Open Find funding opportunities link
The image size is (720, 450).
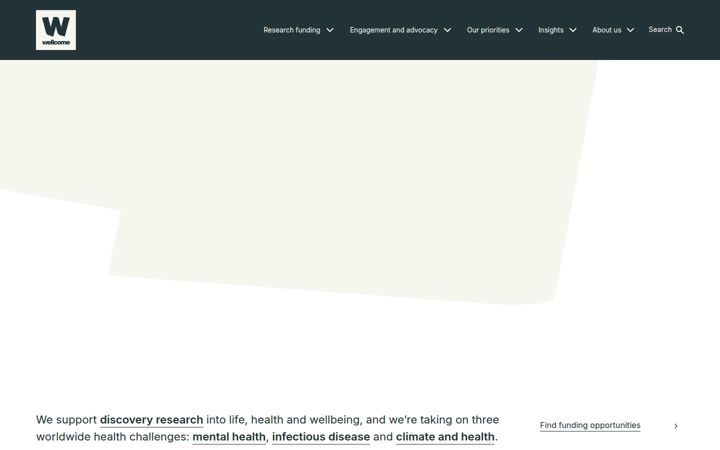point(590,425)
